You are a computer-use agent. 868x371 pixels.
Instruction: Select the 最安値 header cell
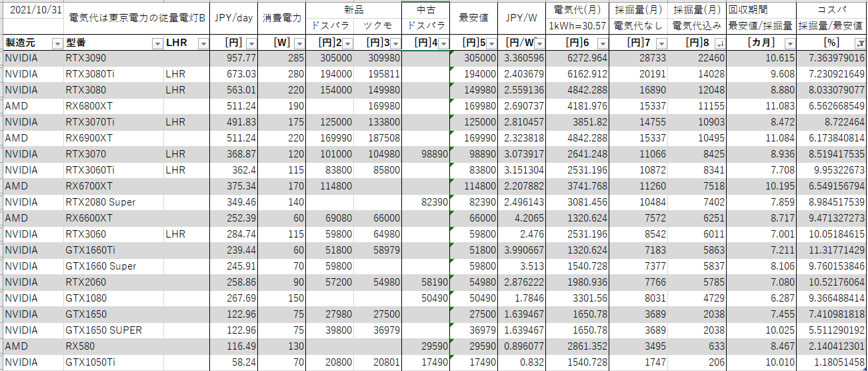click(x=474, y=18)
